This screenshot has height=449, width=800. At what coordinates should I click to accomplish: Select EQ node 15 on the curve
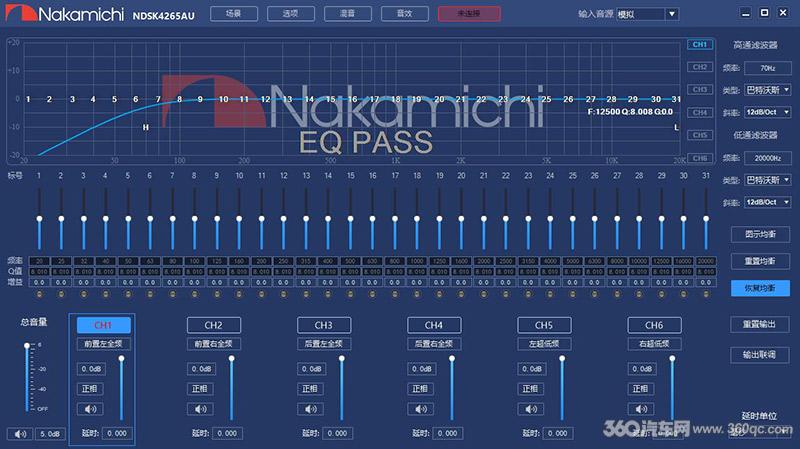pos(331,99)
